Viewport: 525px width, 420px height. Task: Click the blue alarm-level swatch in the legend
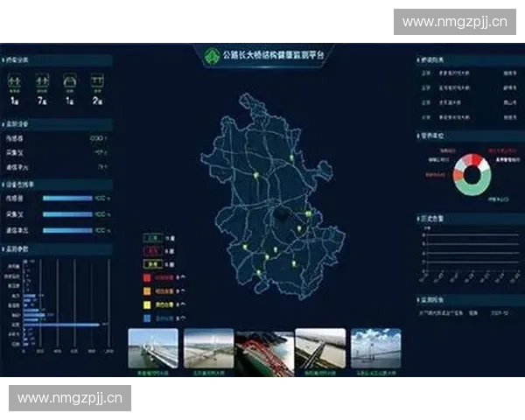pos(147,318)
